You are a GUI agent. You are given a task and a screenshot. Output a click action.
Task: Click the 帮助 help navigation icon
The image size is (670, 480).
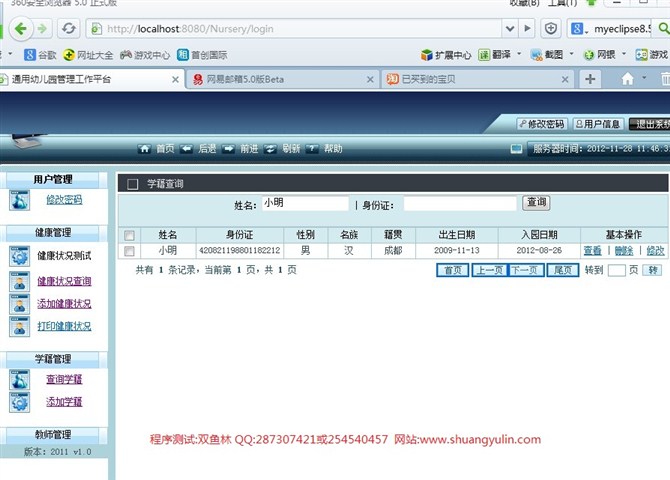point(312,149)
